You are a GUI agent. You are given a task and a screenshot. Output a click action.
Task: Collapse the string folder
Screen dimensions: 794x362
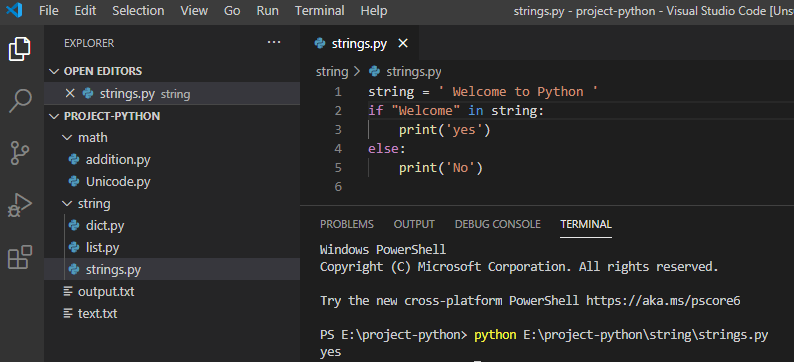(67, 204)
